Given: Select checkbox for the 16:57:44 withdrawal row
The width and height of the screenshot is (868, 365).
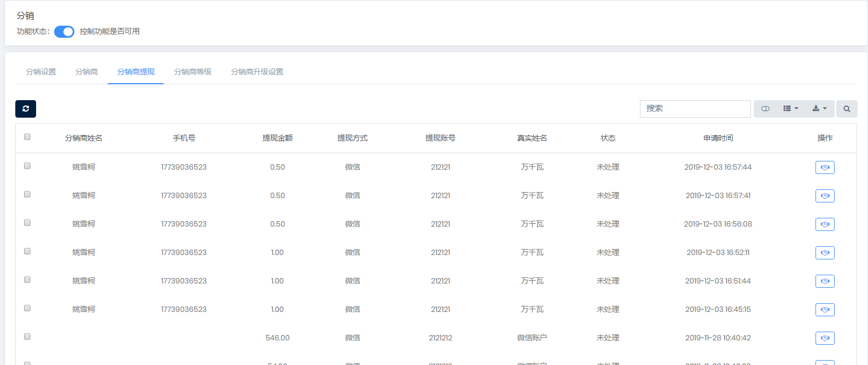Looking at the screenshot, I should point(27,166).
